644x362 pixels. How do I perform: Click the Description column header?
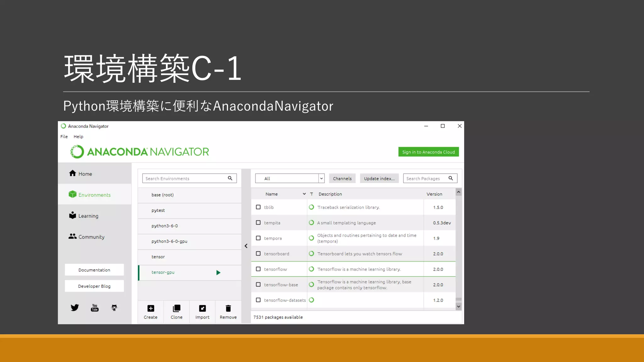tap(330, 194)
